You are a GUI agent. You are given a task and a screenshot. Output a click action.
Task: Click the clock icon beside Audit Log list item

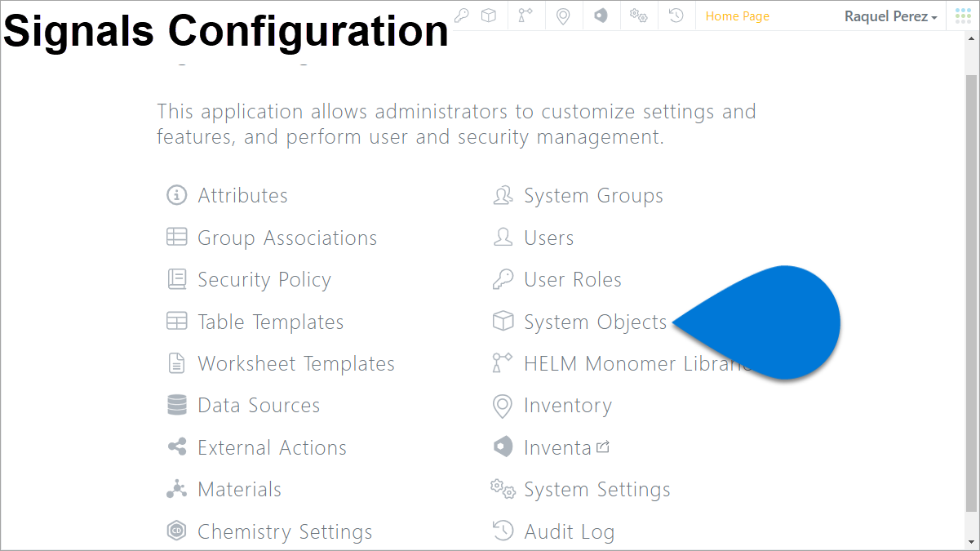pyautogui.click(x=503, y=531)
